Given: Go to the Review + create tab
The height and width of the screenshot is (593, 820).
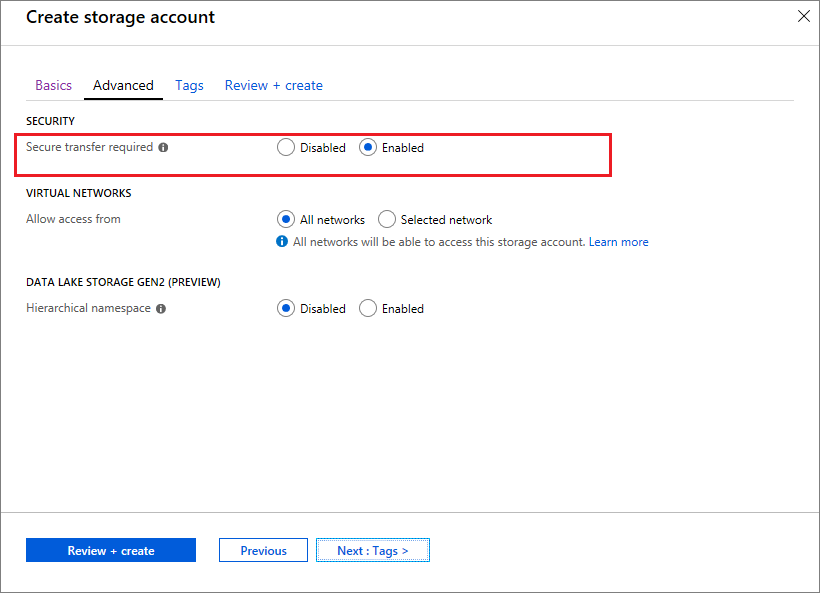Looking at the screenshot, I should pyautogui.click(x=273, y=85).
